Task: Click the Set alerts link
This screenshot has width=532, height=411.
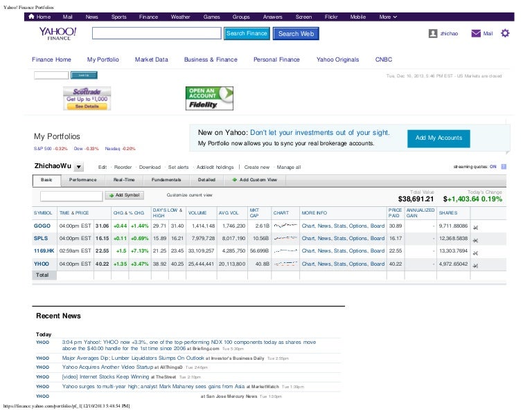Action: coord(178,167)
